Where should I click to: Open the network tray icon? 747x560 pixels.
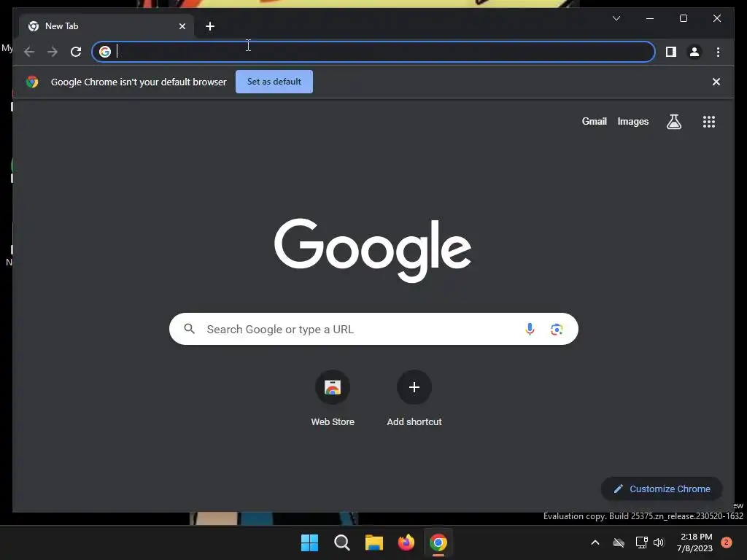641,542
